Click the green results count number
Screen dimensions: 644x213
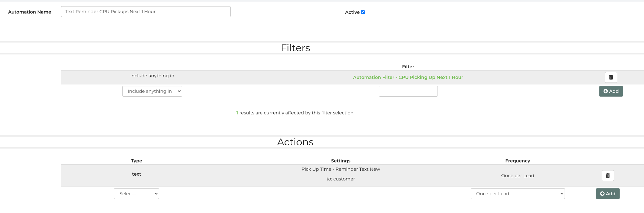coord(237,113)
